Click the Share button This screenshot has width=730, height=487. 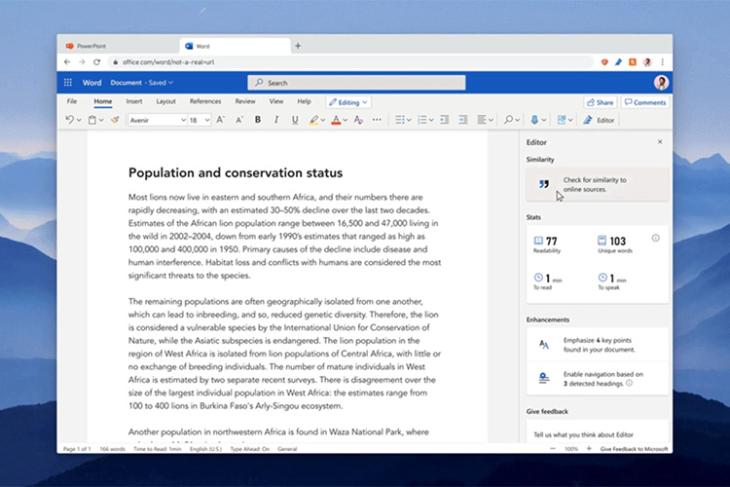pyautogui.click(x=600, y=102)
